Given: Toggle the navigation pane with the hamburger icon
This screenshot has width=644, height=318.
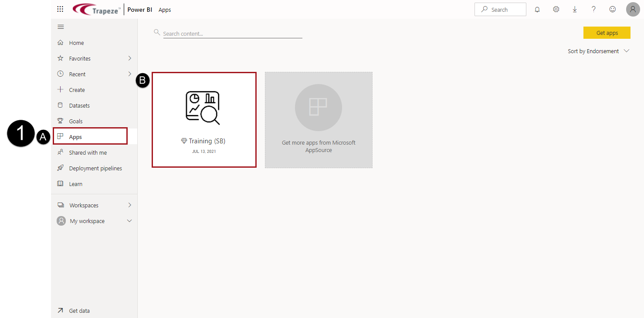Looking at the screenshot, I should click(x=61, y=27).
